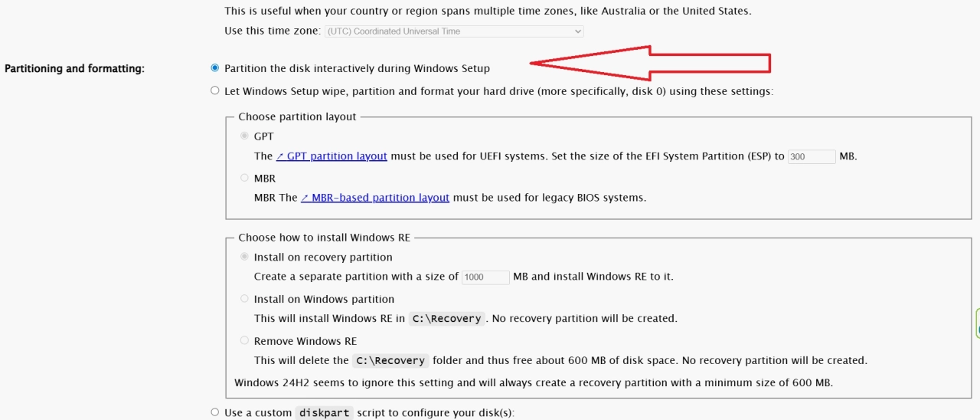Click the green widget at right edge
This screenshot has height=420, width=980.
point(977,324)
